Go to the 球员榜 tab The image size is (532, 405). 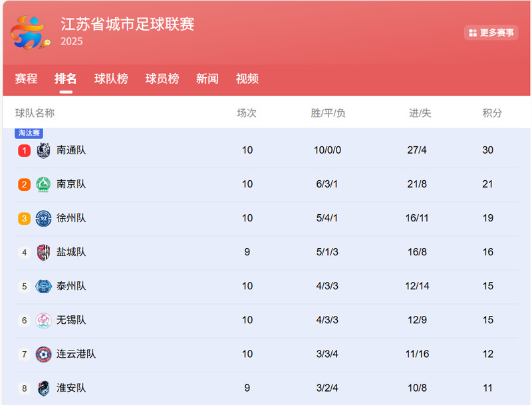coord(162,78)
